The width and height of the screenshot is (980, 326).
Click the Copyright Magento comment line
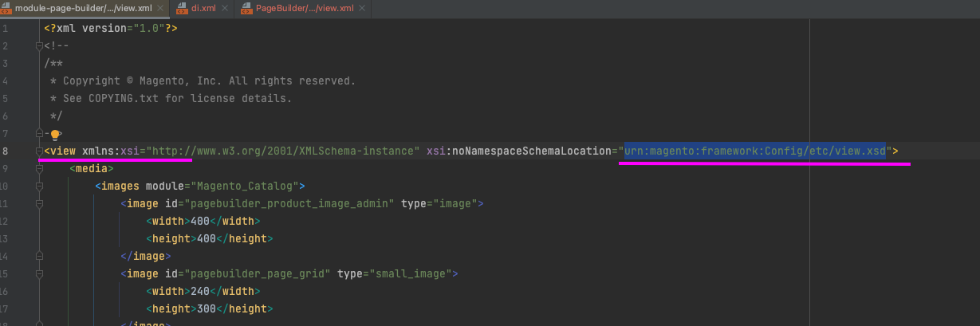pos(203,81)
